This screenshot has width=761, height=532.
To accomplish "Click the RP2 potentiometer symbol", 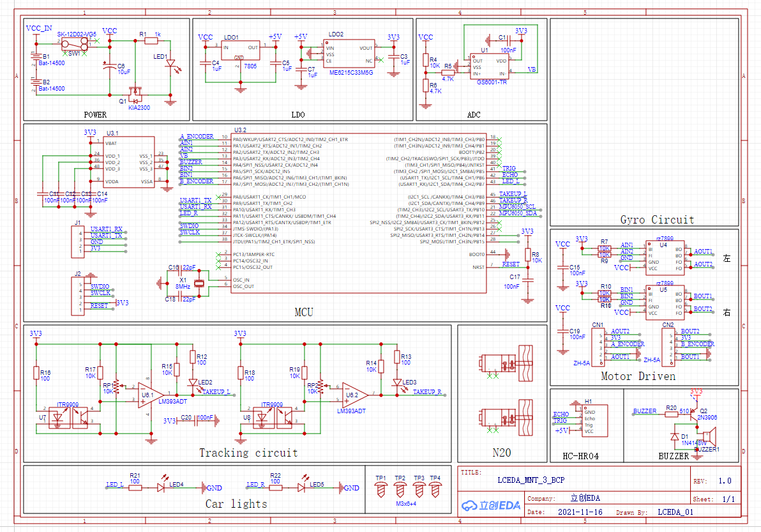I will point(320,386).
